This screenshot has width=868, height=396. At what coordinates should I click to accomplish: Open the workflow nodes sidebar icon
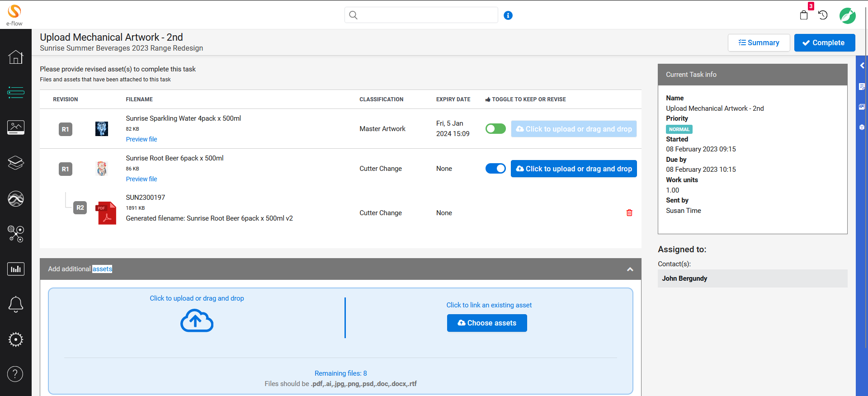(15, 234)
